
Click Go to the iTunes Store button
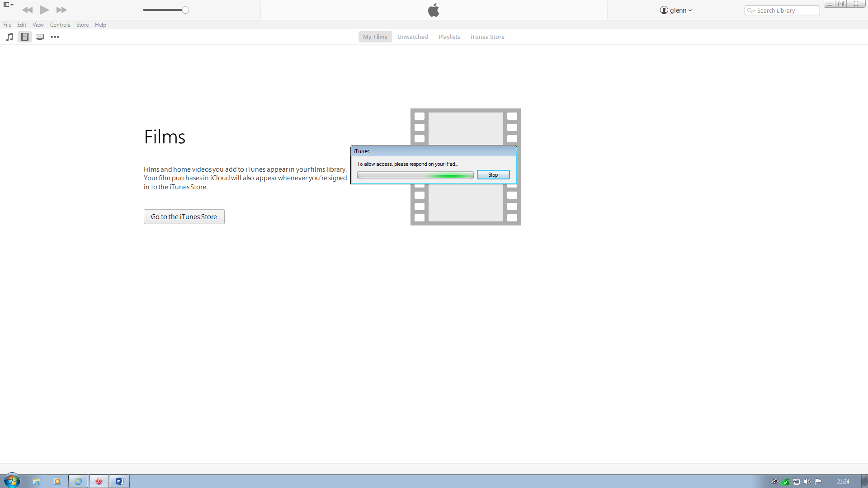tap(184, 217)
